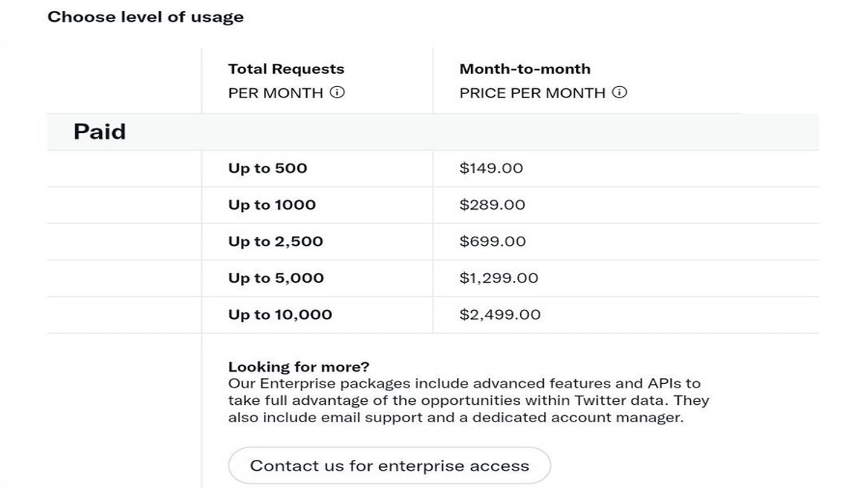This screenshot has width=868, height=488.
Task: Click the $149.00 price cell
Action: 491,168
